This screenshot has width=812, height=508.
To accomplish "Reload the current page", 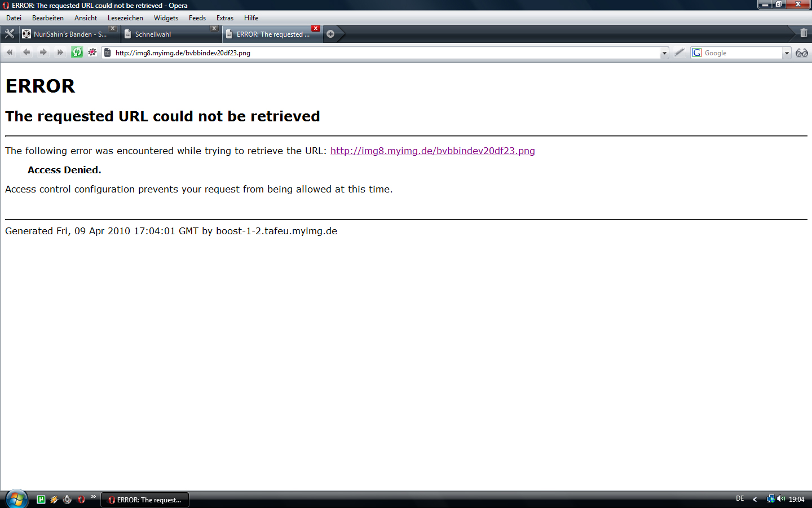I will (x=77, y=52).
